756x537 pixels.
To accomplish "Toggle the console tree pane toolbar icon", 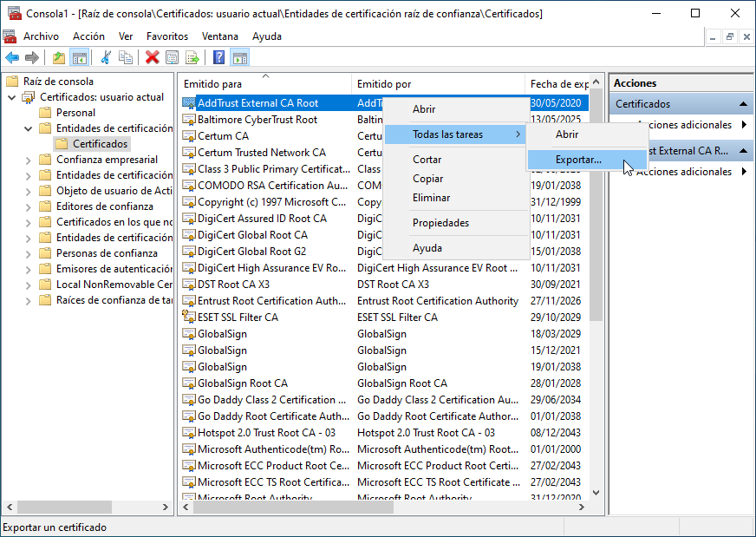I will (x=80, y=58).
